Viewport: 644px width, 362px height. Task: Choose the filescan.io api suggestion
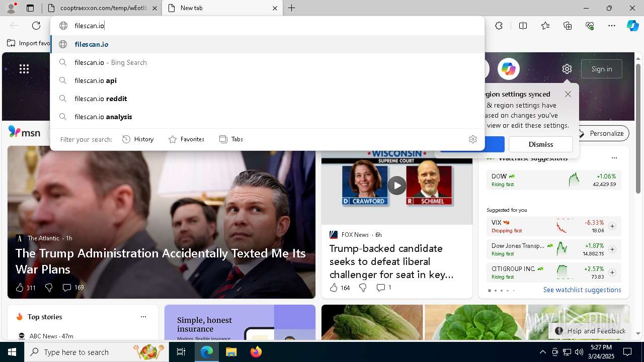267,80
